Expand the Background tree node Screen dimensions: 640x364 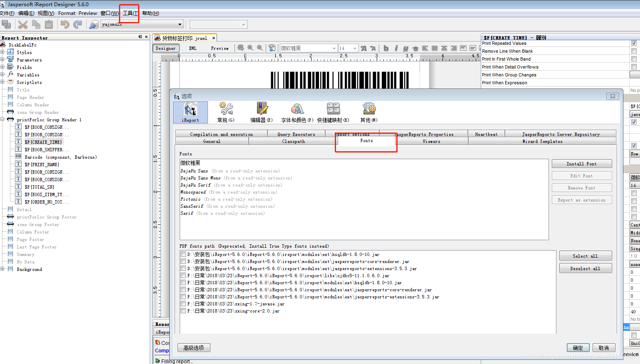point(2,269)
